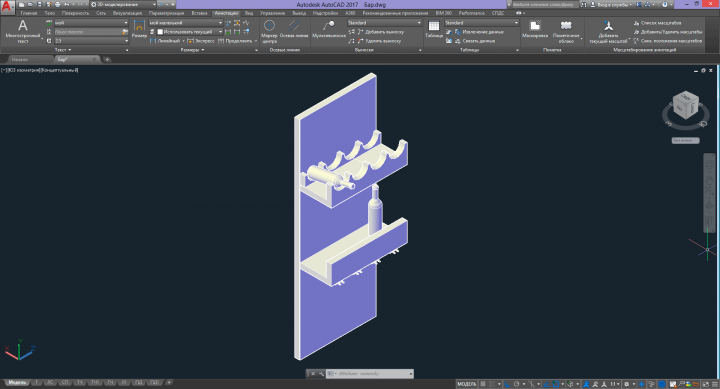Click the Размер dimension tool

click(x=139, y=29)
